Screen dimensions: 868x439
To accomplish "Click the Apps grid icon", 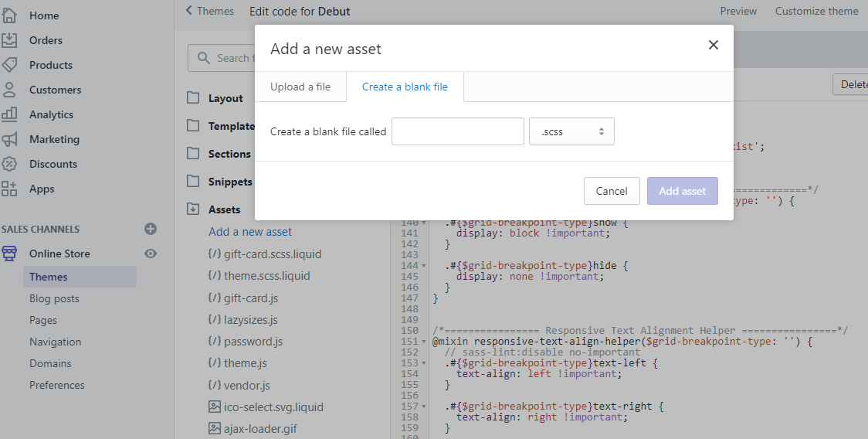I will tap(8, 189).
